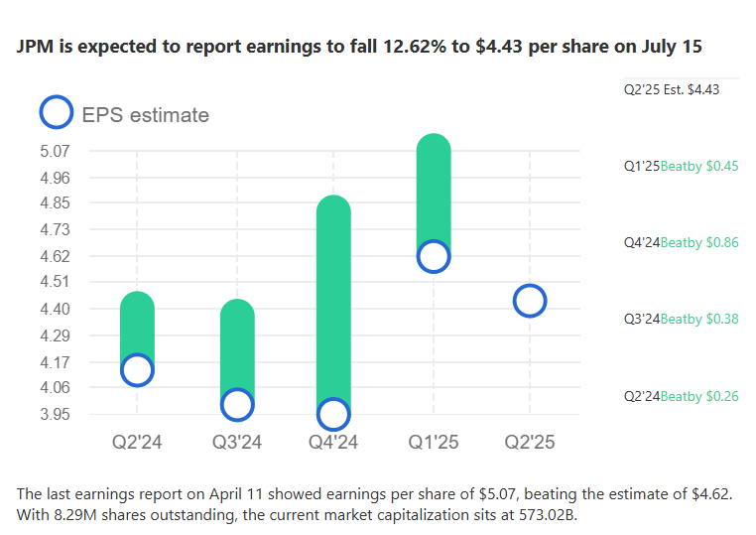Click the Q3'24 x-axis label

click(x=237, y=442)
